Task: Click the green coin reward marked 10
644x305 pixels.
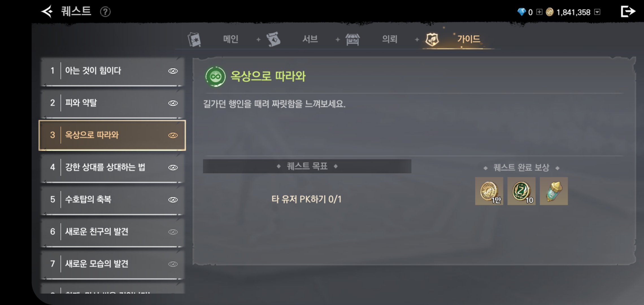Action: (521, 191)
